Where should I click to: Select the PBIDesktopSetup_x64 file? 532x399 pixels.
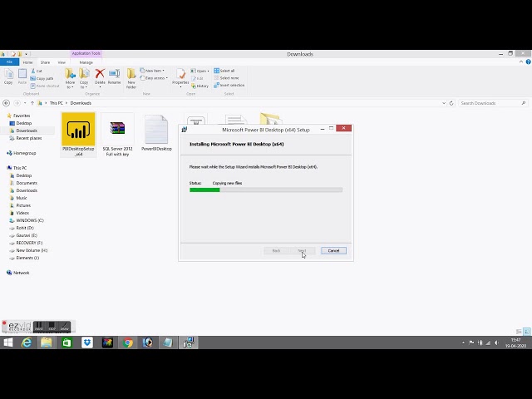pos(78,135)
